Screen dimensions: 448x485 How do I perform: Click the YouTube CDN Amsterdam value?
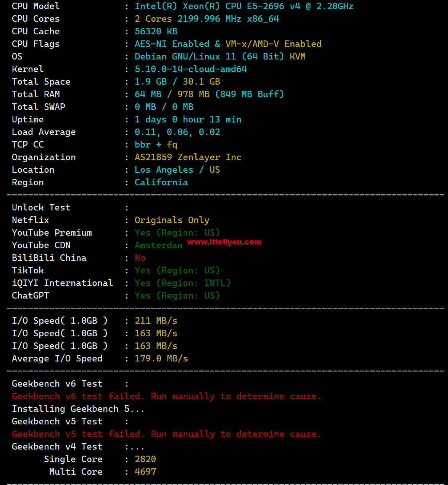tap(158, 245)
